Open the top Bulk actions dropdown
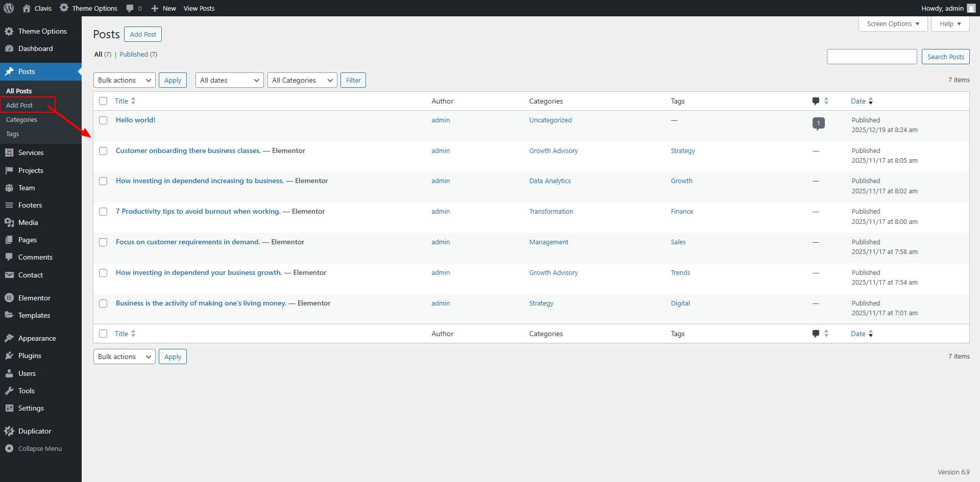The height and width of the screenshot is (482, 980). 124,80
